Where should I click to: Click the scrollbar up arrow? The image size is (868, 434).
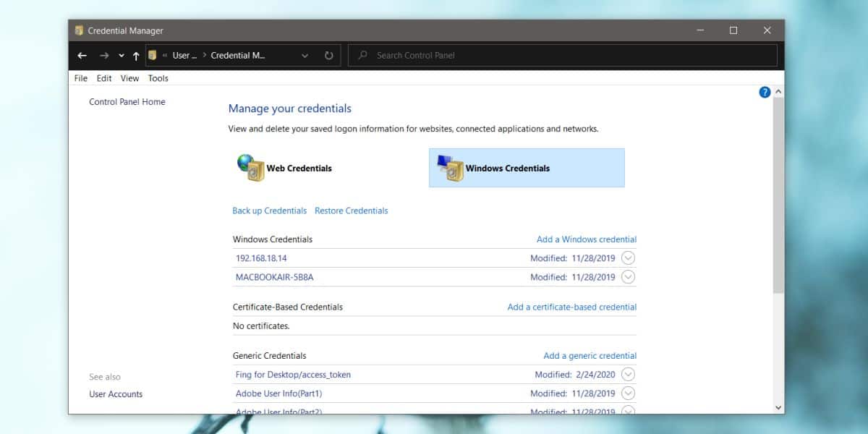(x=778, y=93)
